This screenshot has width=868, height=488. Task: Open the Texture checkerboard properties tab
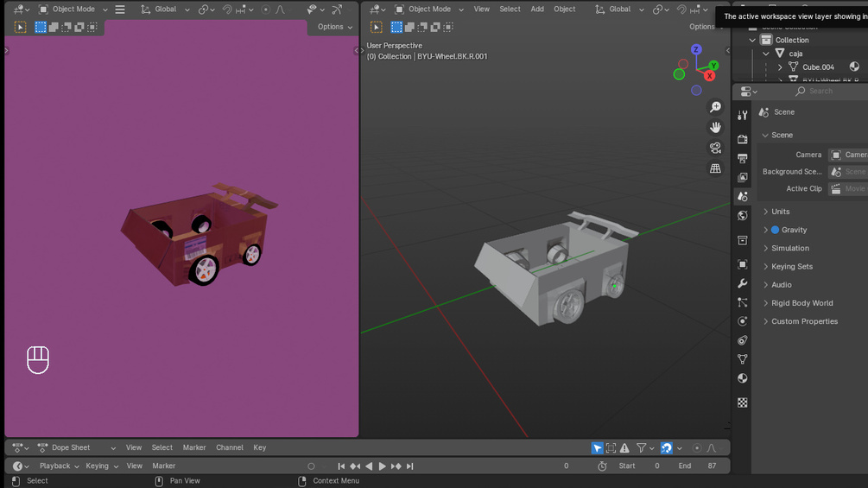pos(743,402)
